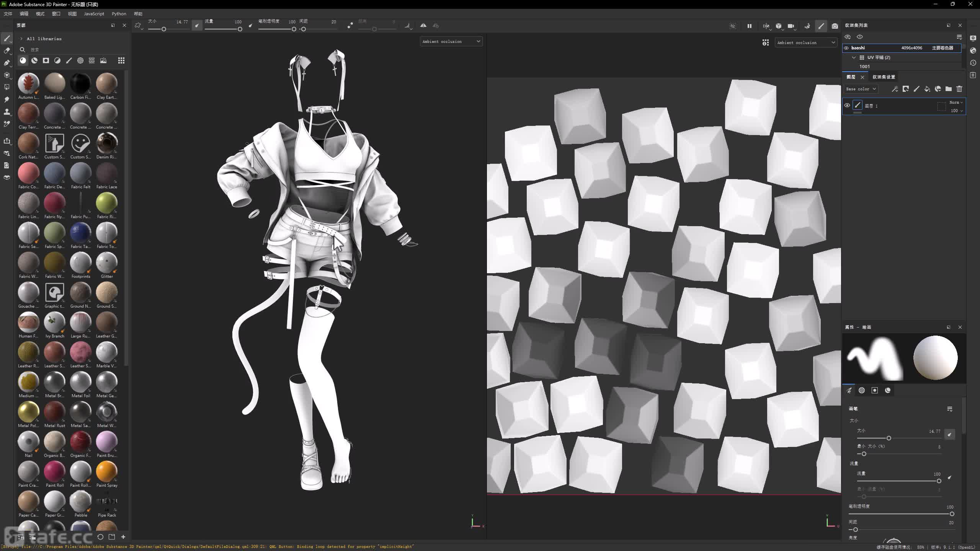This screenshot has width=980, height=551.
Task: Select the Clone stamp tool
Action: (x=7, y=112)
